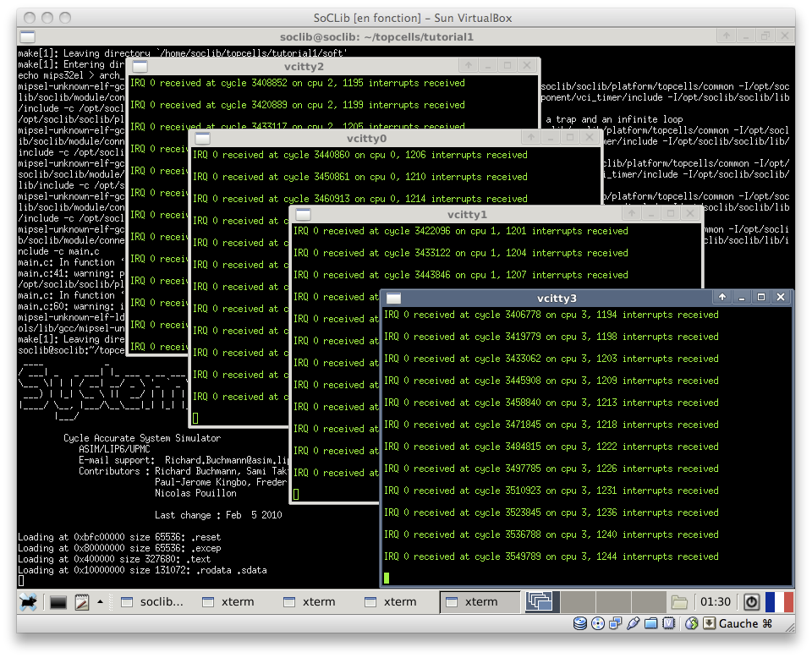Open the VirtualBox shared folders indicator
Viewport: 812px width, 658px height.
651,624
